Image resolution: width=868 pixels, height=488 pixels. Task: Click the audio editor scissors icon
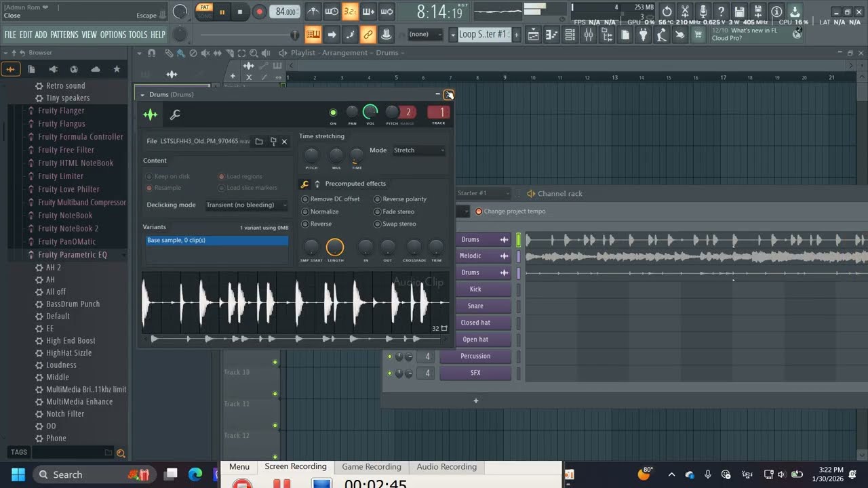pos(685,12)
